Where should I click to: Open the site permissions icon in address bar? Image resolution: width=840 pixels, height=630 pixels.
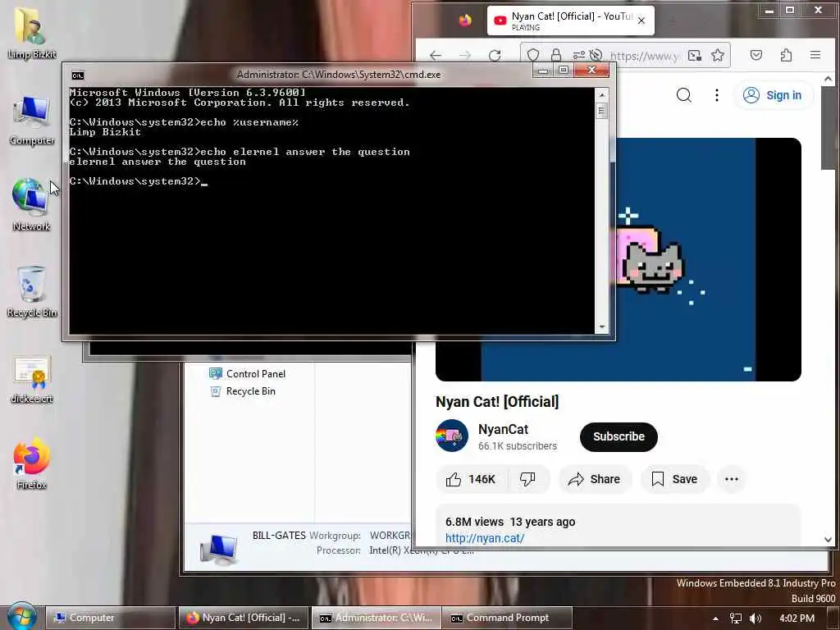[578, 55]
